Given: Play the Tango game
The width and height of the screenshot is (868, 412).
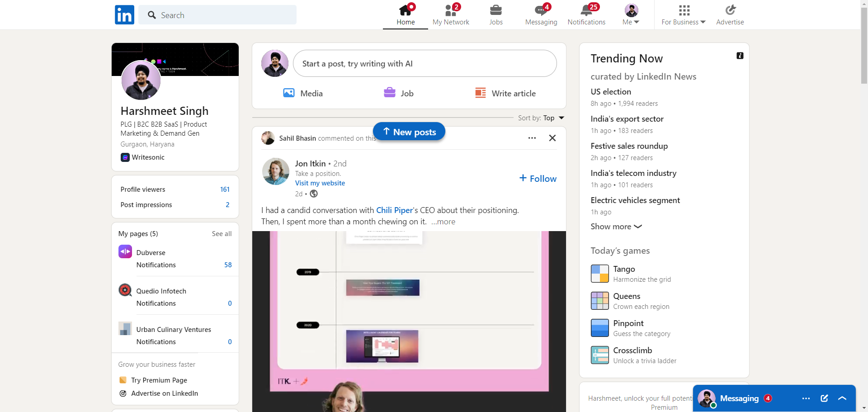Looking at the screenshot, I should coord(631,274).
